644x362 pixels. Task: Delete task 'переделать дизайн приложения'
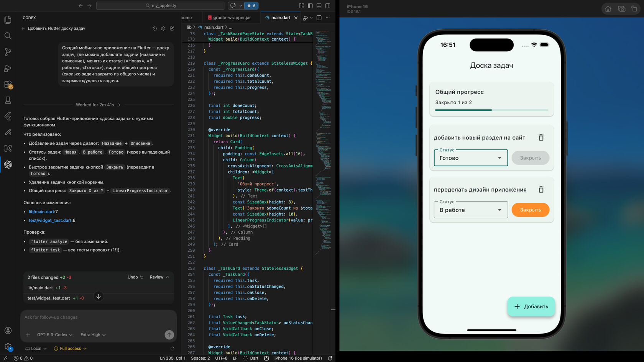tap(541, 190)
